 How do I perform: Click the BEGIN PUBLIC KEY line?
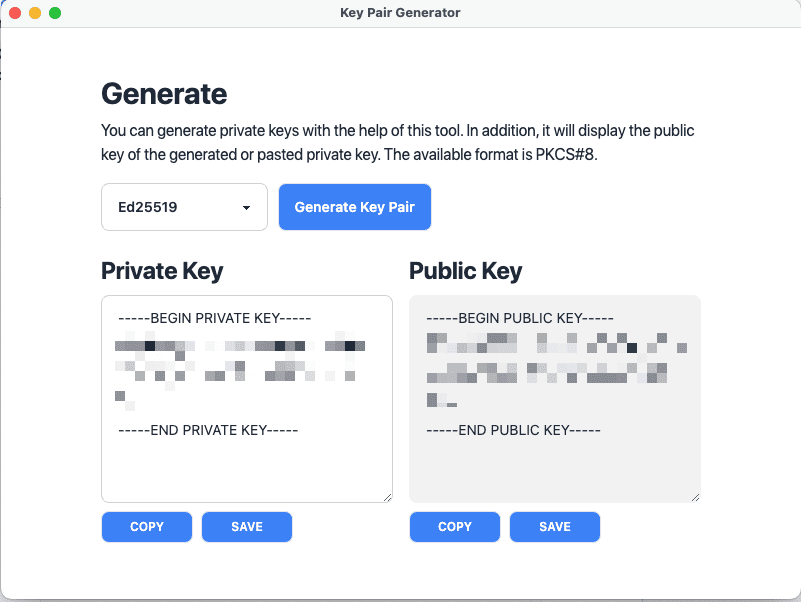pyautogui.click(x=520, y=318)
